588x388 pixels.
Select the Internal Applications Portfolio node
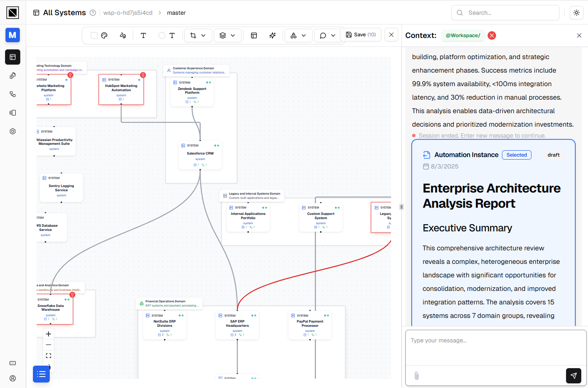pos(248,217)
